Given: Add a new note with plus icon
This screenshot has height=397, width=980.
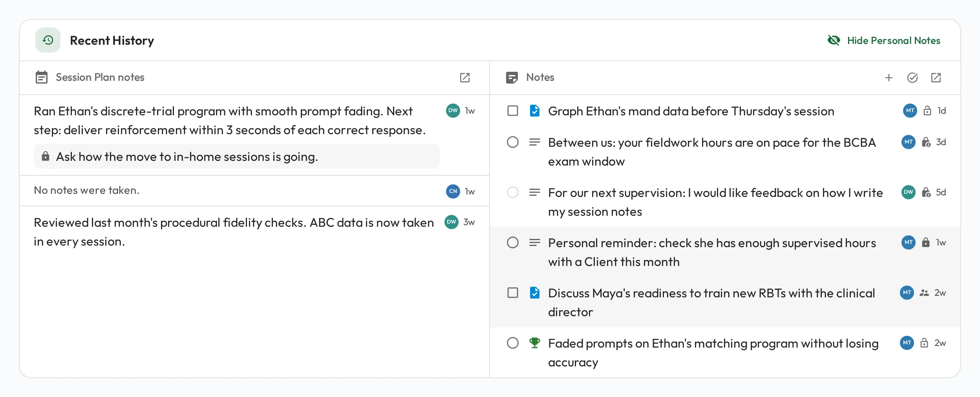Looking at the screenshot, I should (889, 78).
